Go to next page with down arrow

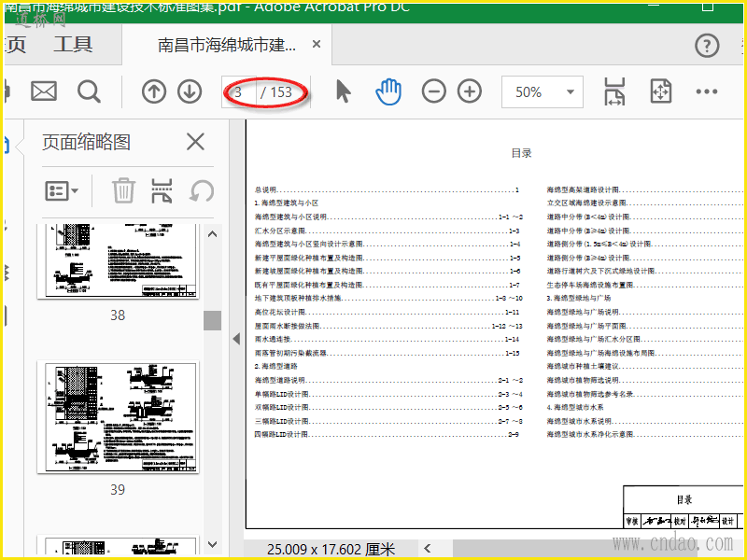pos(190,91)
